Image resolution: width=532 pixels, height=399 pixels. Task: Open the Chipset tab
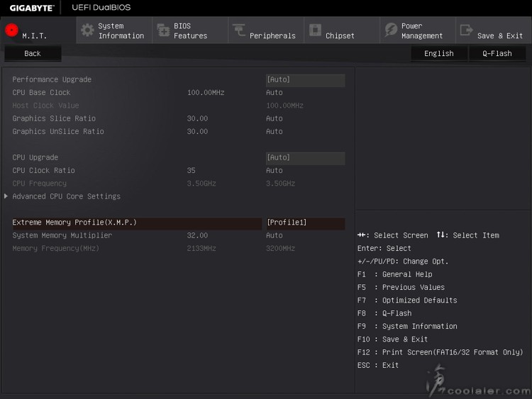(x=342, y=30)
